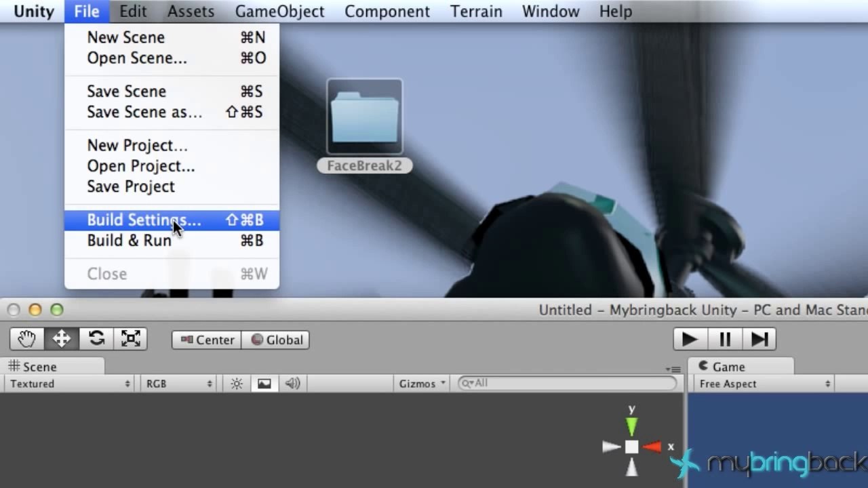Click the bottom white gizmo cone
Image resolution: width=868 pixels, height=488 pixels.
[631, 467]
